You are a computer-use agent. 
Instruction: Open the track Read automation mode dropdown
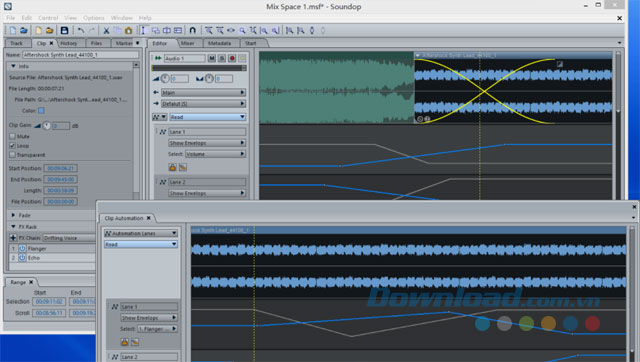[207, 117]
